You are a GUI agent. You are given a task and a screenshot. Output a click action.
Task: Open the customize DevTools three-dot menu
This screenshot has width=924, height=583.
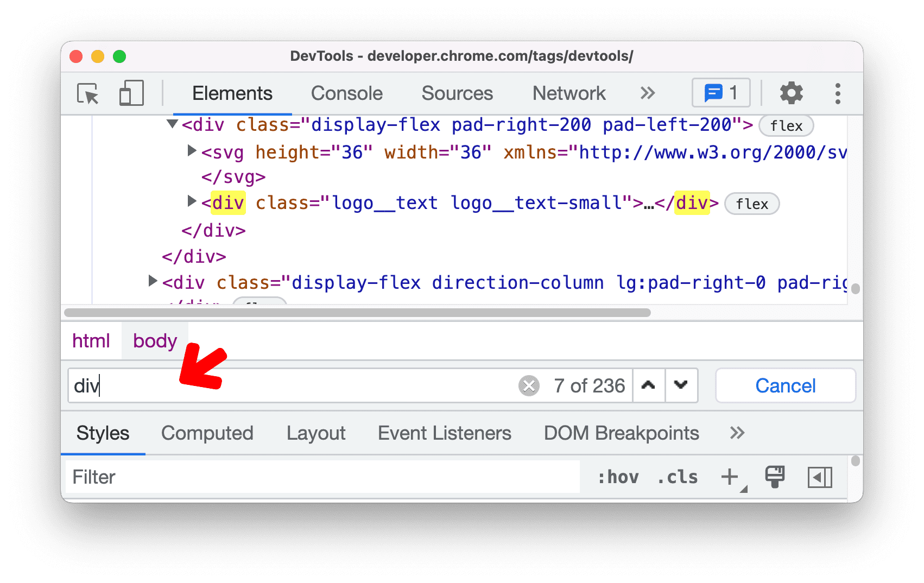tap(838, 93)
